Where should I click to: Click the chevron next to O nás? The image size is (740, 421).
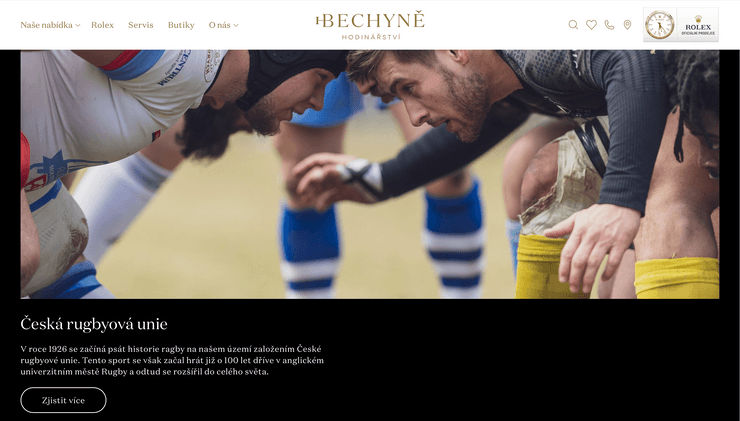[x=235, y=25]
